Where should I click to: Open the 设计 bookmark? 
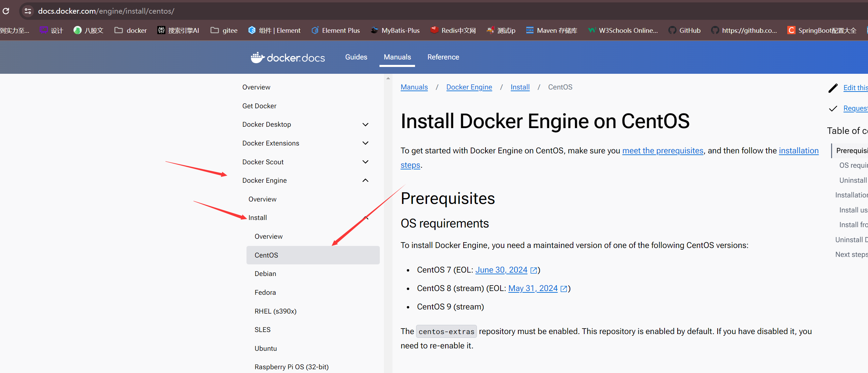click(51, 30)
